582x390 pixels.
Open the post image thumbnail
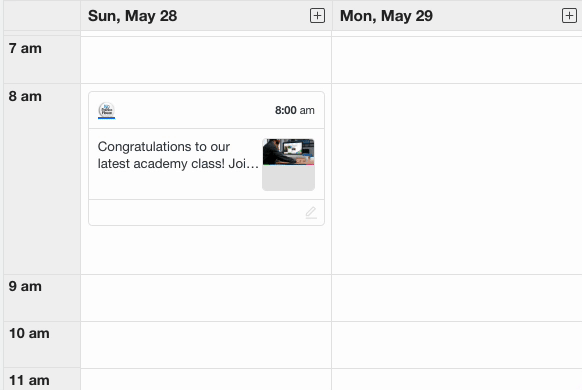[288, 165]
